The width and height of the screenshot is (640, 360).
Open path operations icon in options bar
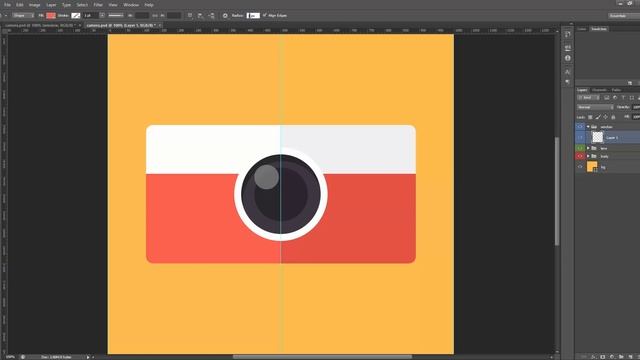190,16
